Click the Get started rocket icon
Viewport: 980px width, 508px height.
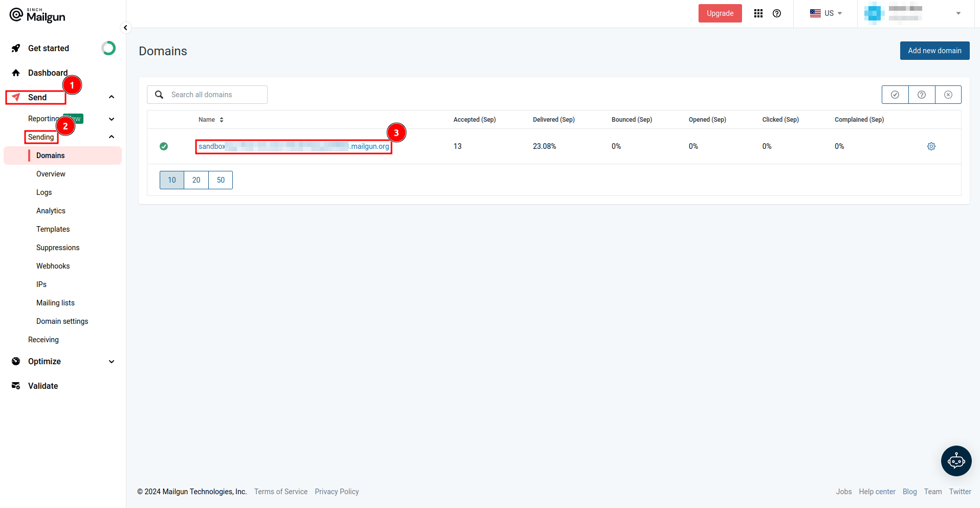point(16,48)
